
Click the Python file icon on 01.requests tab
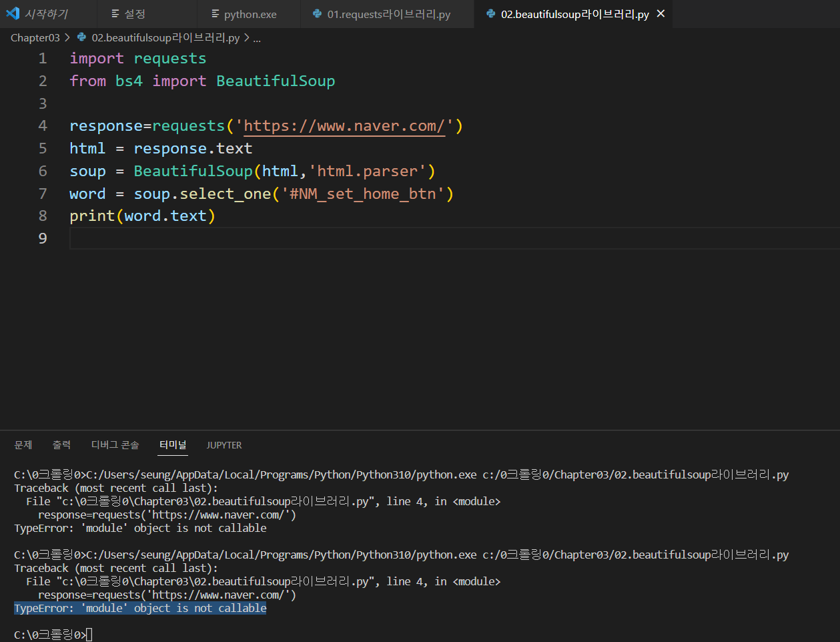pos(318,14)
